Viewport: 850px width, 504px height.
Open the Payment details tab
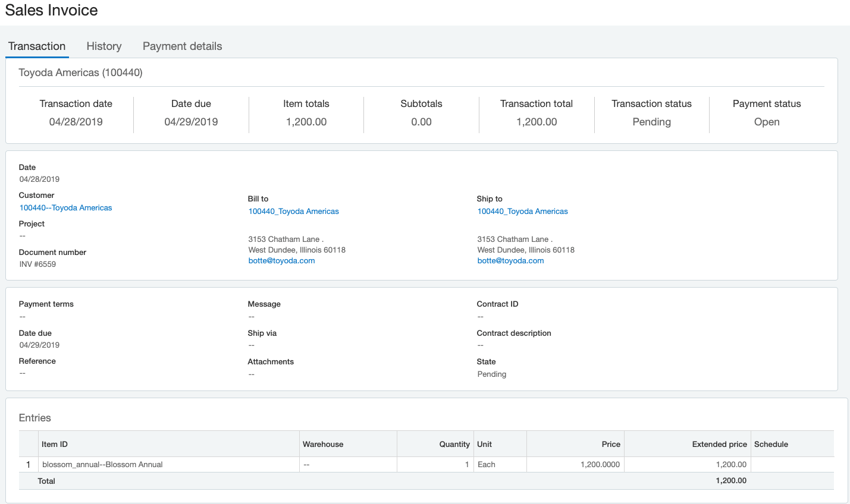click(x=182, y=46)
